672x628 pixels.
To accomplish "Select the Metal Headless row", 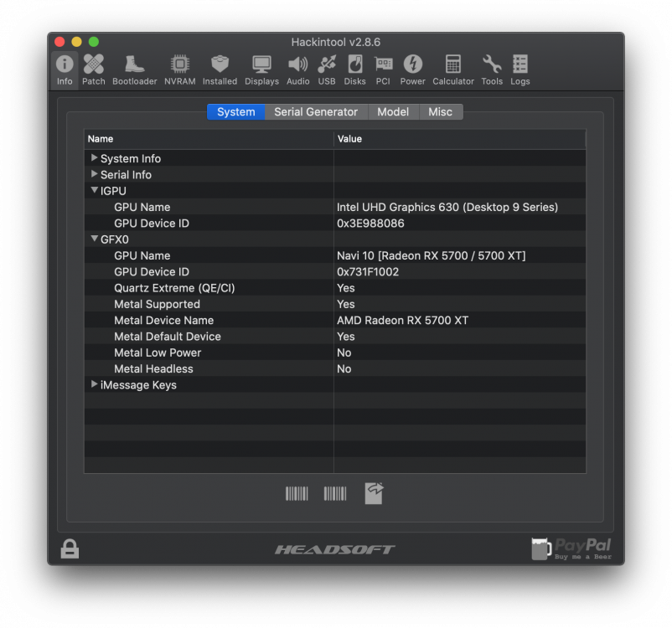I will pyautogui.click(x=335, y=368).
